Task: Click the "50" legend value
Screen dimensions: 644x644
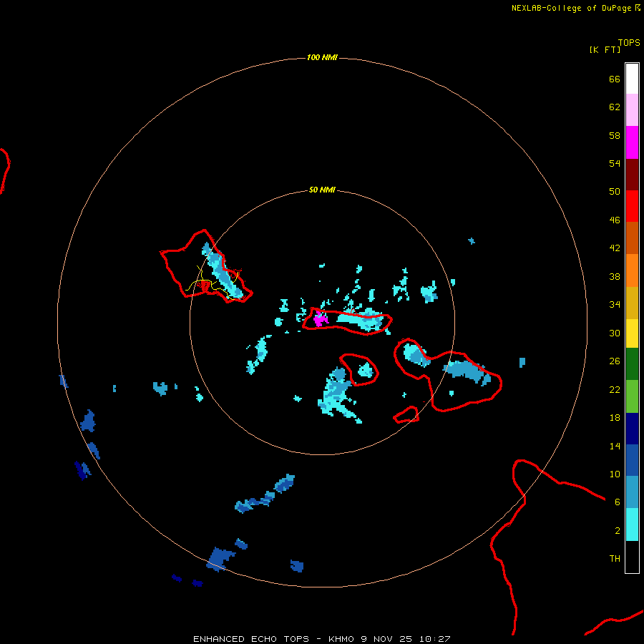Action: (615, 191)
